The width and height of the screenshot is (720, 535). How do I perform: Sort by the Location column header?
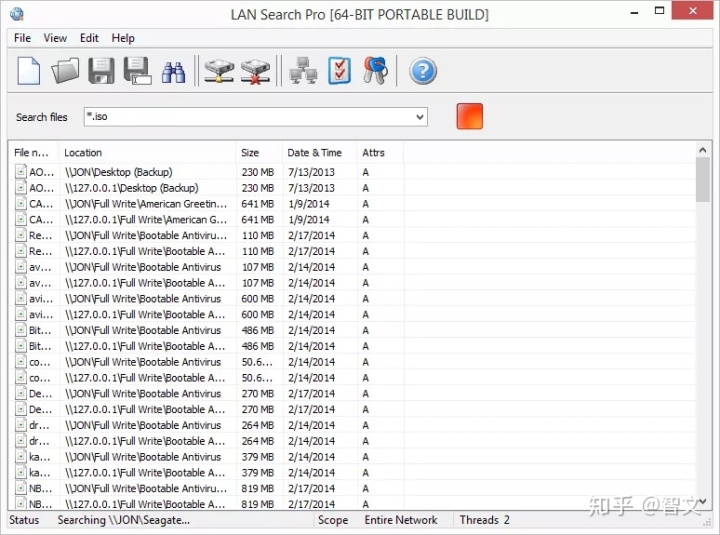click(147, 152)
